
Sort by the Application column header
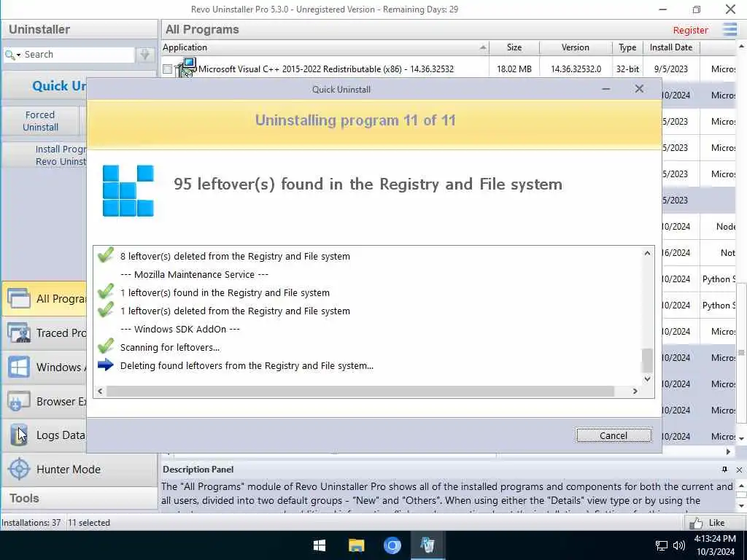325,47
